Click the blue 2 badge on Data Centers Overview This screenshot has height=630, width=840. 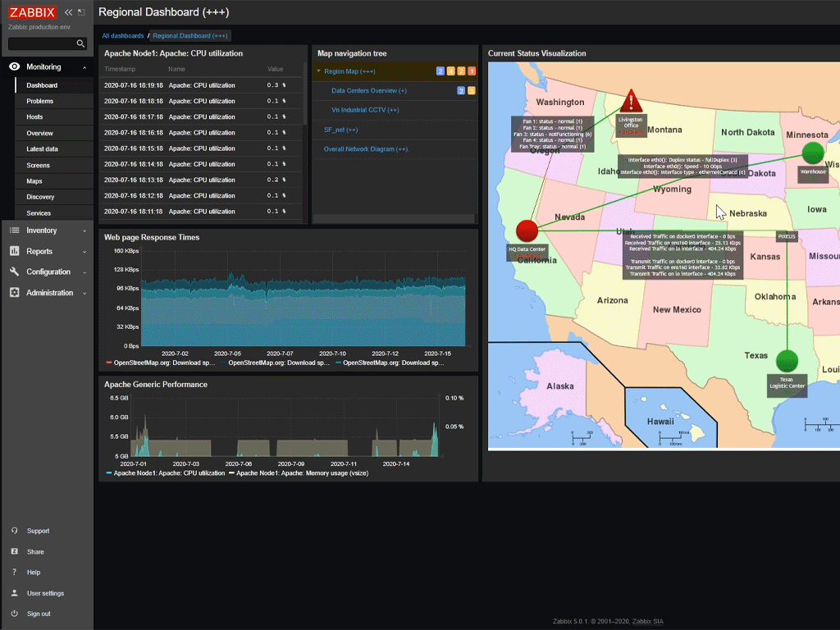coord(461,90)
